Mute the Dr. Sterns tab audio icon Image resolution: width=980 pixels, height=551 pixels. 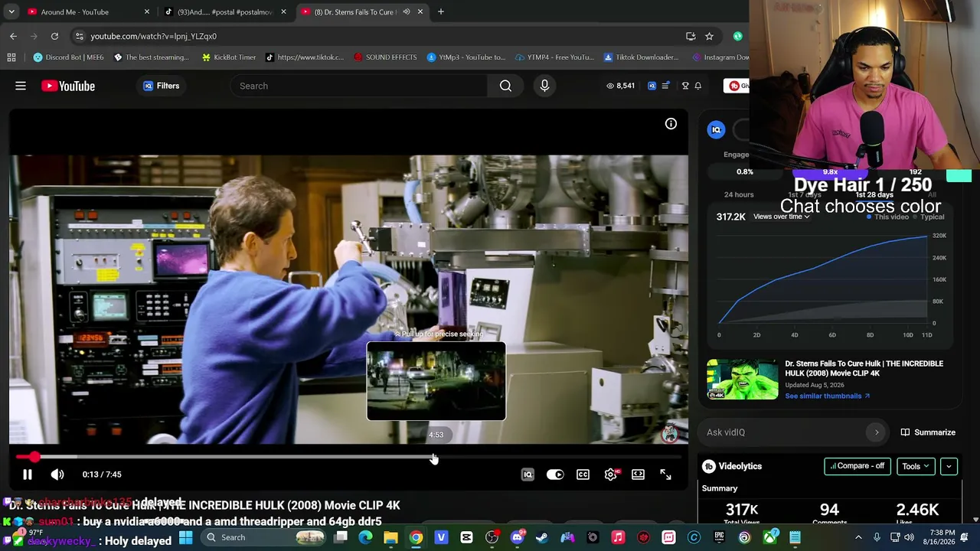coord(407,11)
